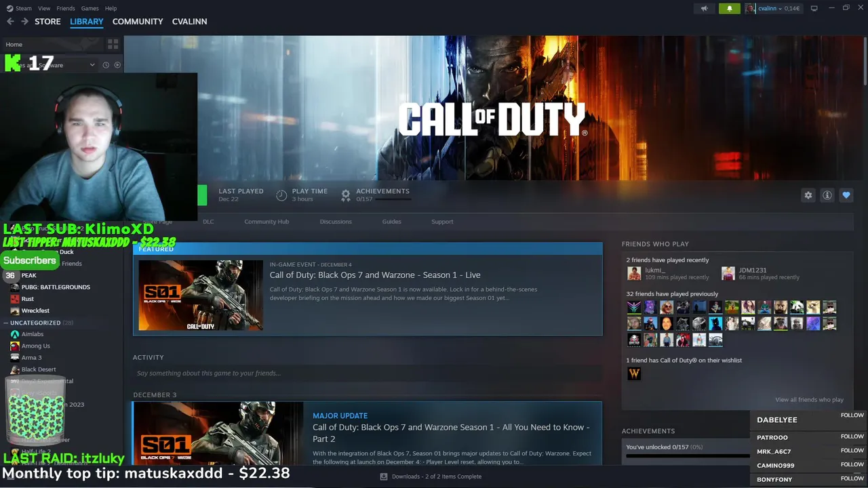Open the Games menu

[90, 8]
